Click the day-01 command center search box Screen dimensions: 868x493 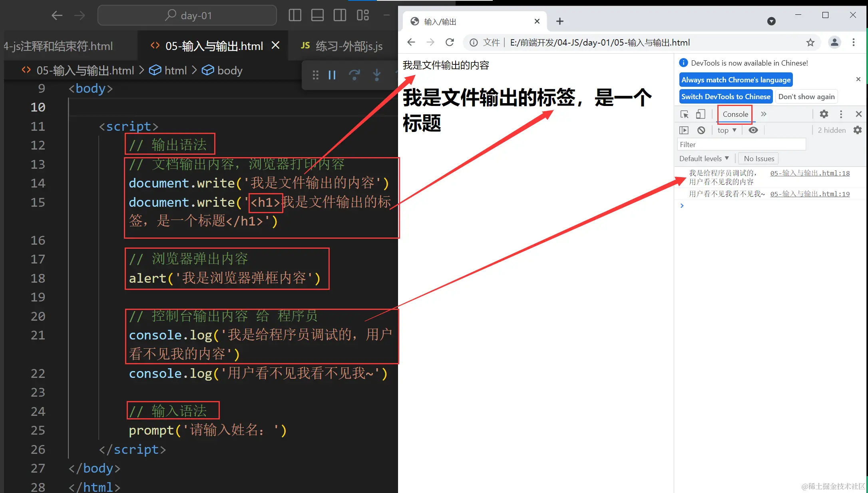coord(187,16)
